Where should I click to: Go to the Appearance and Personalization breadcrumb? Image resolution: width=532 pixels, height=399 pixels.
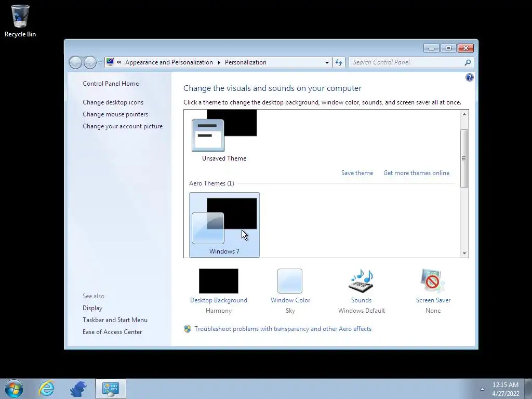point(169,62)
